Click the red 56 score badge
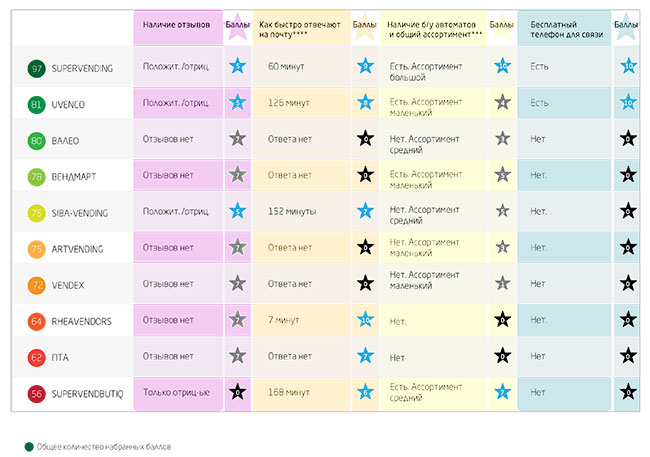The width and height of the screenshot is (650, 457). point(36,393)
